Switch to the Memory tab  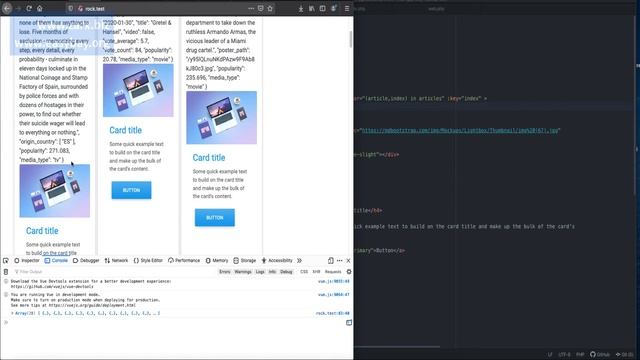coord(217,260)
